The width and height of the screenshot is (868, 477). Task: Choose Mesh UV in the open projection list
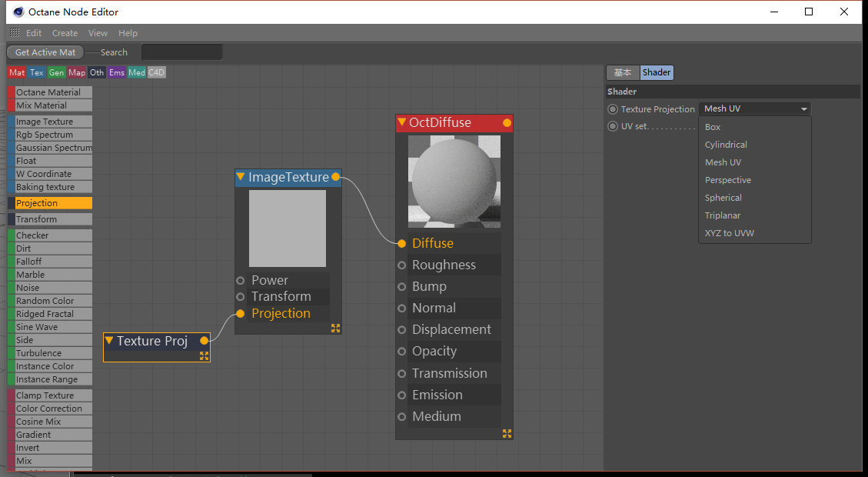click(x=755, y=162)
